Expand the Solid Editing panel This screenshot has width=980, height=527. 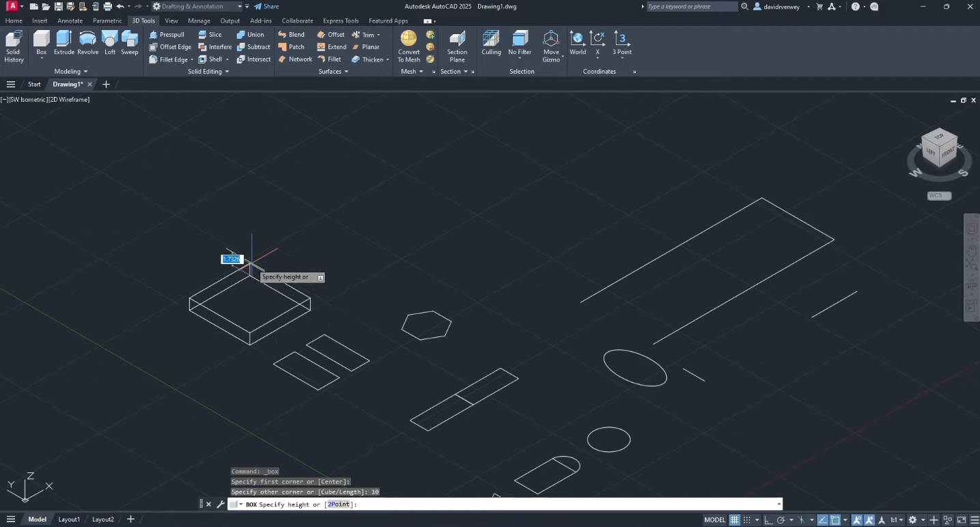click(x=209, y=71)
